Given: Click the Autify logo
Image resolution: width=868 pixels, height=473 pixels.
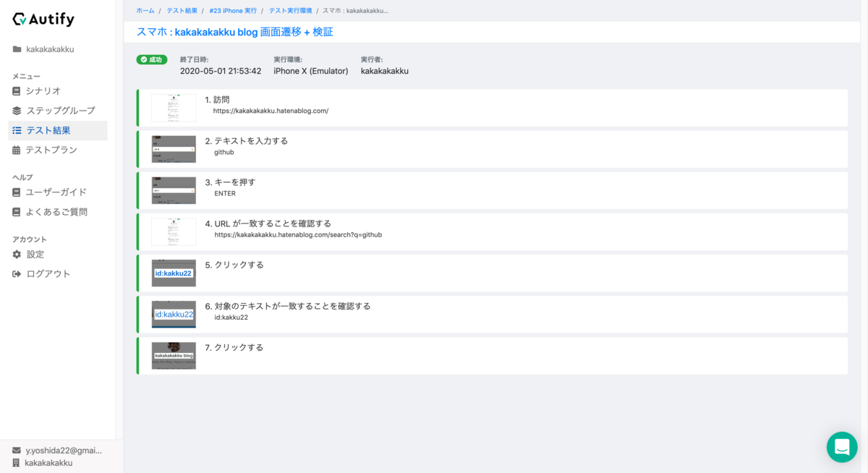Looking at the screenshot, I should [x=43, y=20].
